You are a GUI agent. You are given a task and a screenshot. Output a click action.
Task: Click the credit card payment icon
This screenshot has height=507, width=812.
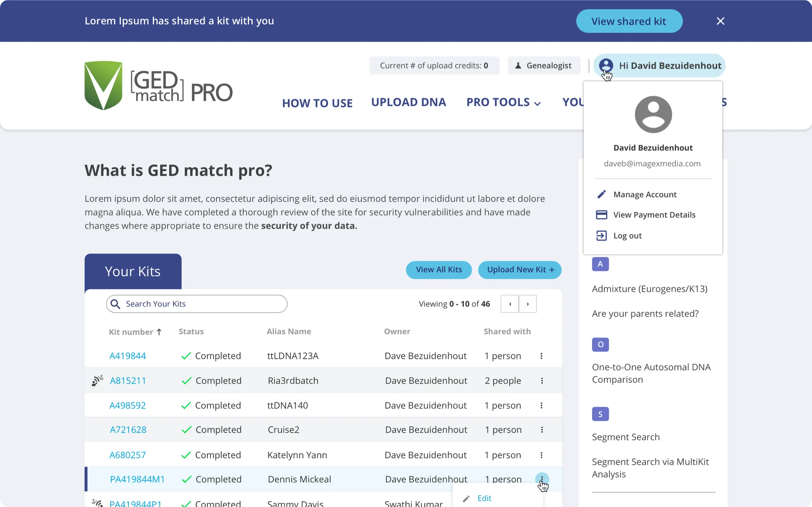(x=602, y=215)
